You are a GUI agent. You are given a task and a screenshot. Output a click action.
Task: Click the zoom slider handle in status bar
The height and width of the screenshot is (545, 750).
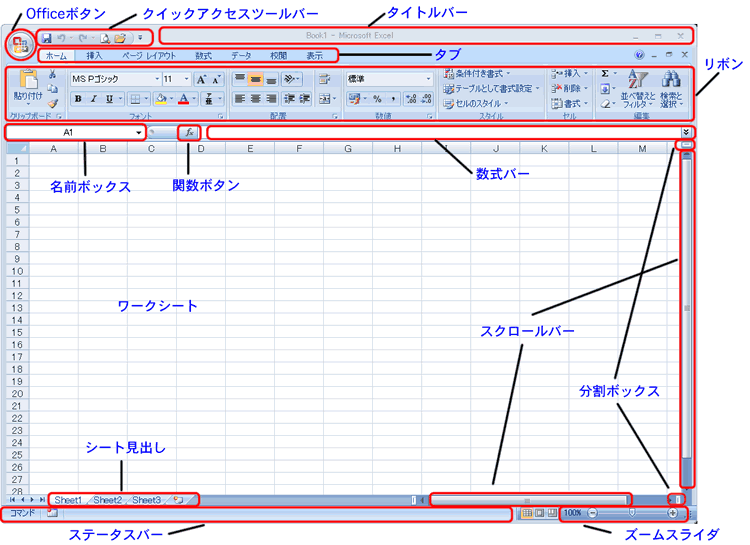point(632,513)
